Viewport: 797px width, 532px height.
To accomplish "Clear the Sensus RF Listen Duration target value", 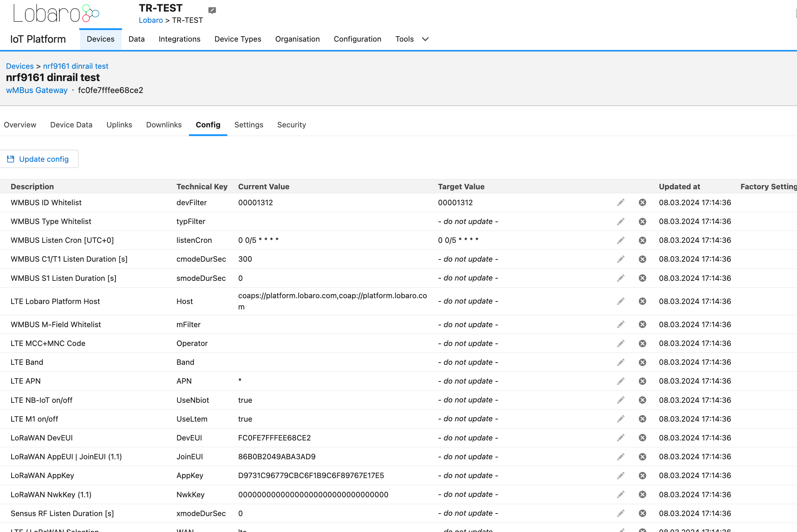I will click(x=642, y=513).
